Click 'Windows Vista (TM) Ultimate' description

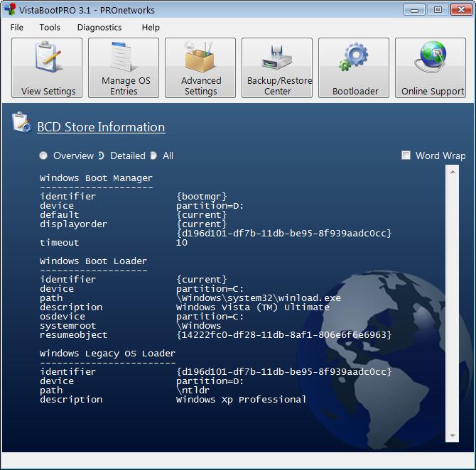click(x=253, y=307)
